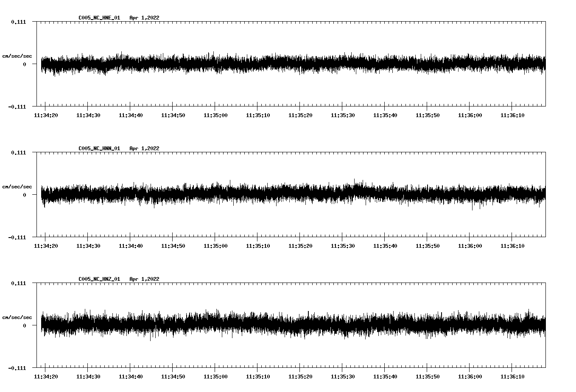Click the cm/sec/sec unit label on HNZ plot
Image resolution: width=576 pixels, height=392 pixels.
pos(17,317)
